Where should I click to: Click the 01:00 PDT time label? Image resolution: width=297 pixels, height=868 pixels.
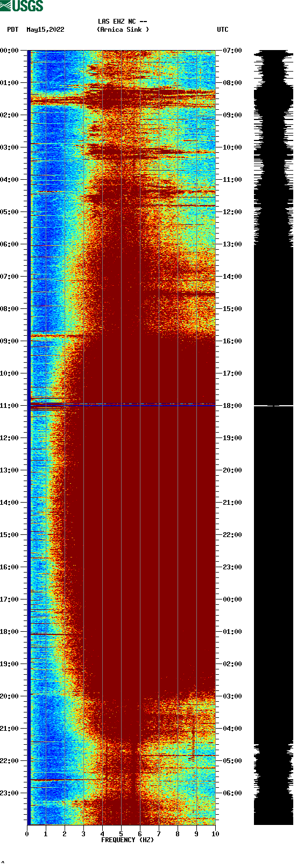(10, 83)
